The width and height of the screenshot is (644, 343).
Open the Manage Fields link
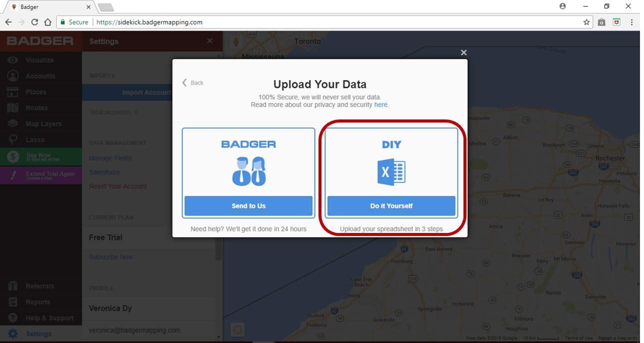pos(110,158)
